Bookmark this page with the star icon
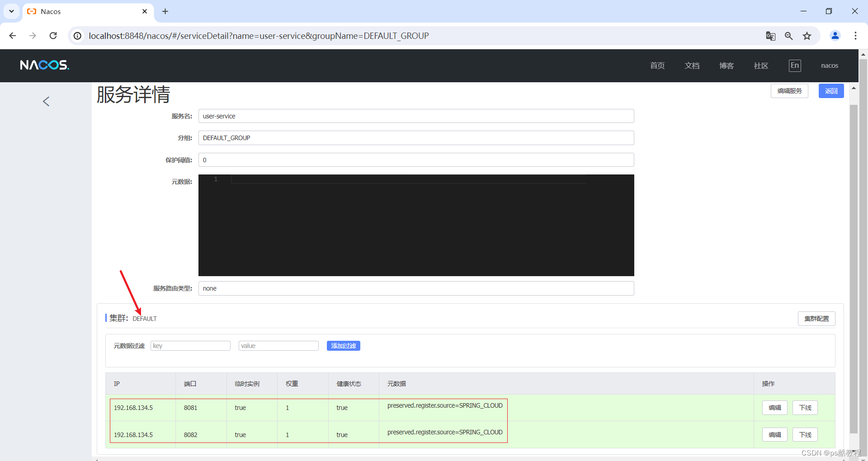 point(807,36)
